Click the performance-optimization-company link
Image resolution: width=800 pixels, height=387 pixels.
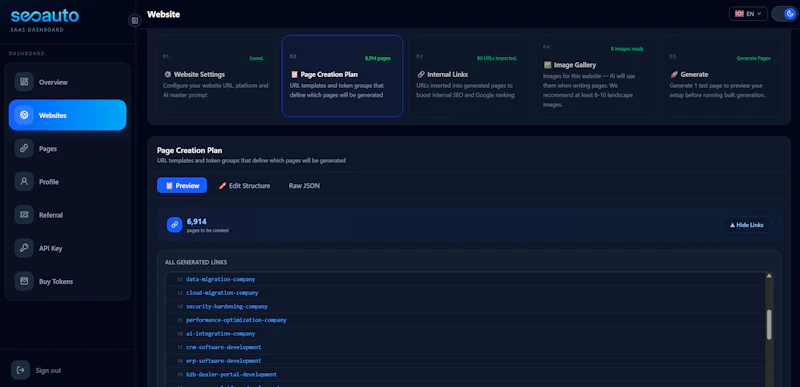tap(236, 320)
